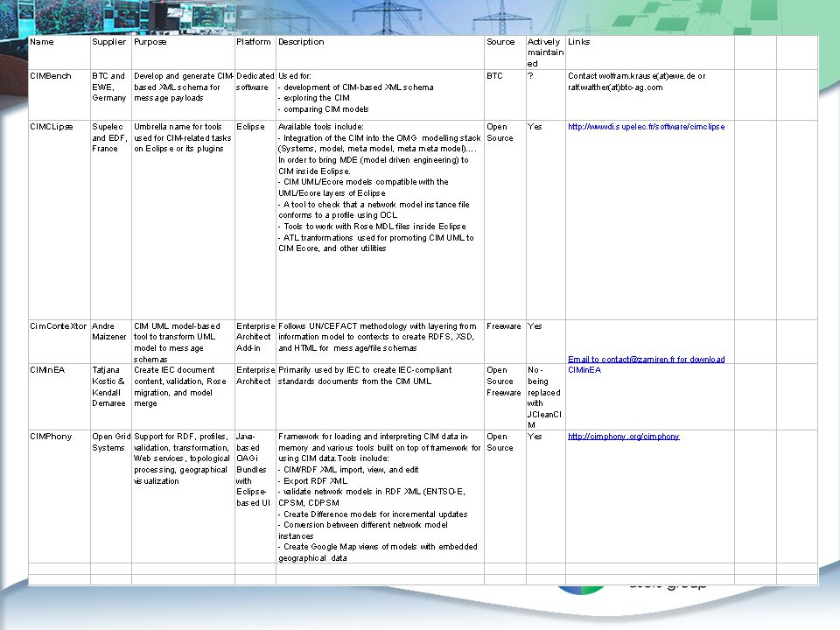Select the Open Grid Systems supplier cell
840x630 pixels.
pyautogui.click(x=111, y=497)
